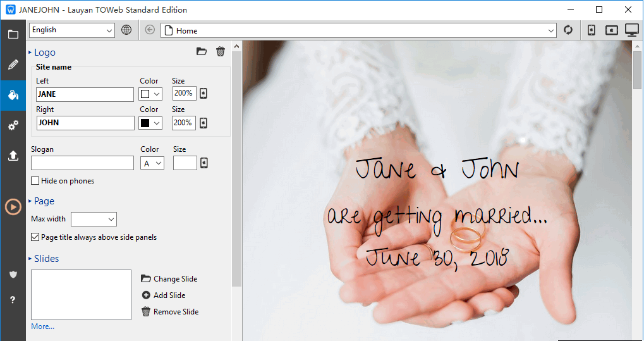Screen dimensions: 644x341
Task: Click the shield icon in sidebar
Action: 13,274
